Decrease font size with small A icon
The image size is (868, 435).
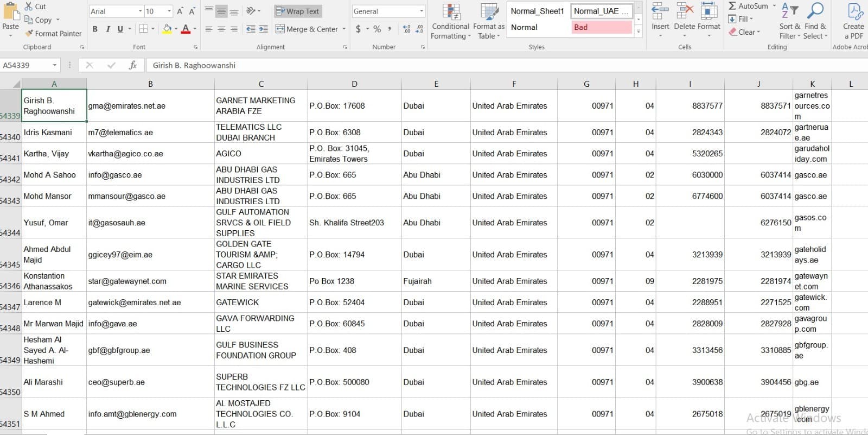coord(192,11)
